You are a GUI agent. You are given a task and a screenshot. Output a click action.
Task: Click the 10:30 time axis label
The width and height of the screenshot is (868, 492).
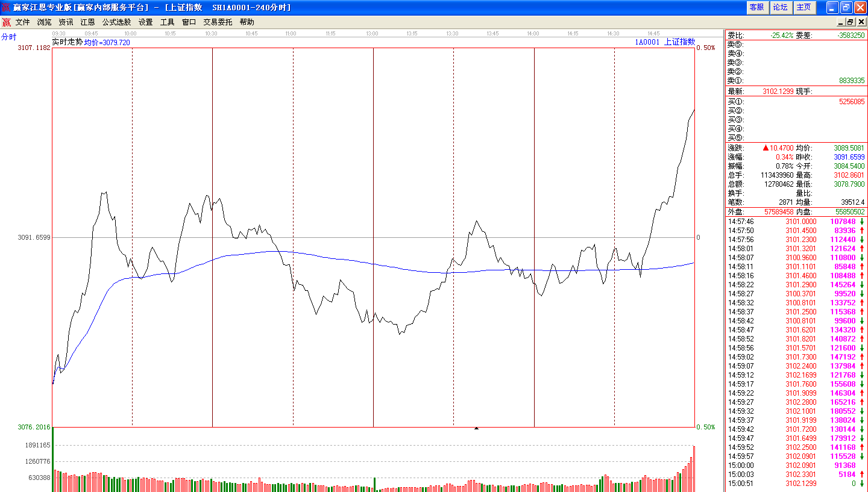tap(211, 34)
